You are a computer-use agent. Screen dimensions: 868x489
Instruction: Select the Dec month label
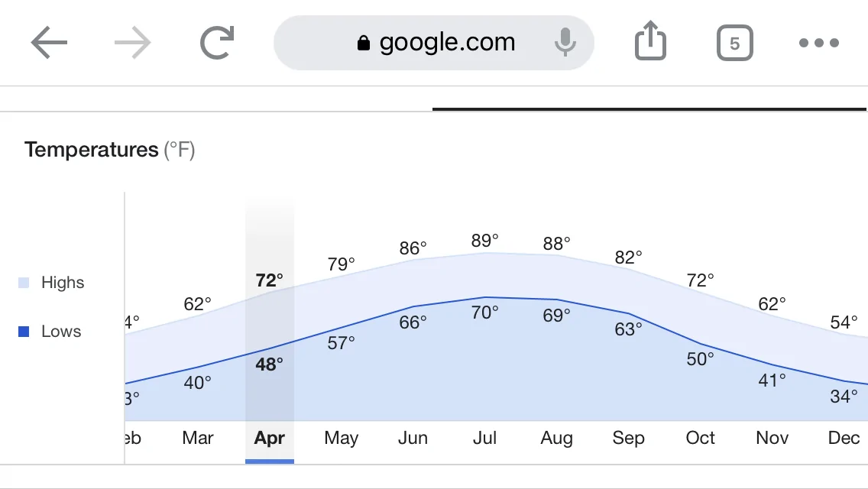click(x=844, y=438)
